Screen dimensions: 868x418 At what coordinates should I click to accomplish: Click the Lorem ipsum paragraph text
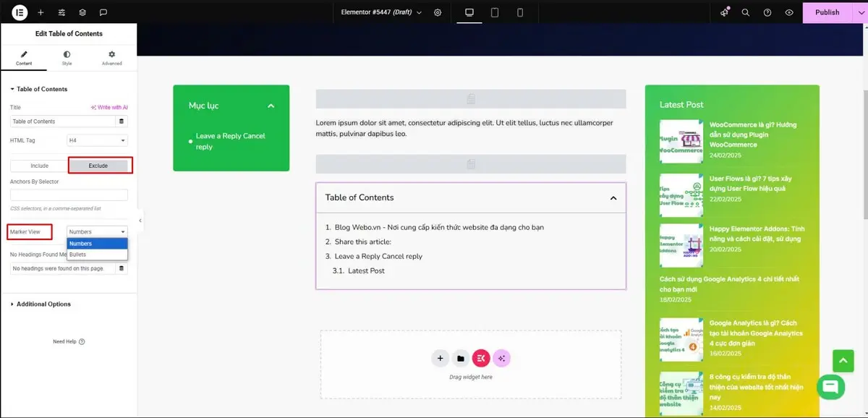click(x=464, y=128)
